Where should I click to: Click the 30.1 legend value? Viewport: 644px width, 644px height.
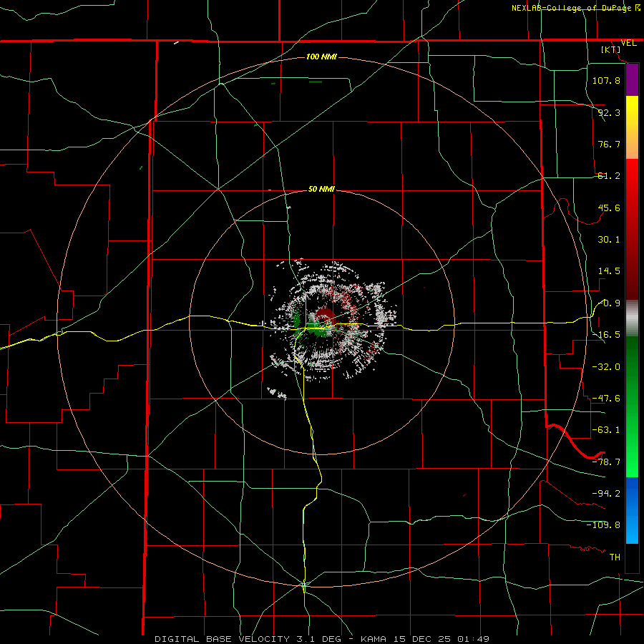coord(609,240)
